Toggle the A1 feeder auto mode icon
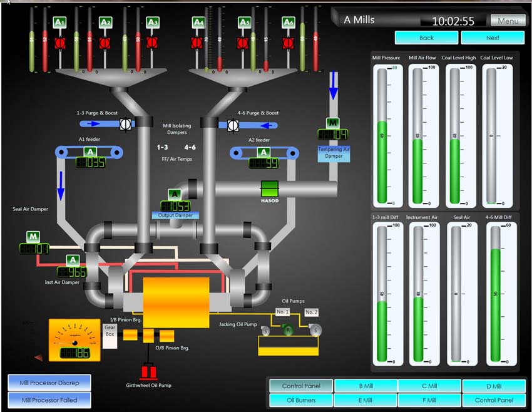Viewport: 532px width, 412px height. point(90,152)
